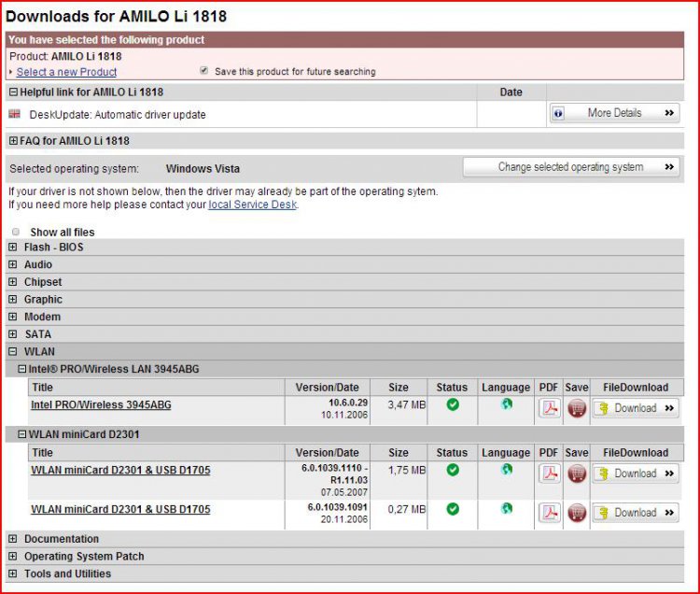Click the Date column header
Viewport: 700px width, 594px height.
click(511, 92)
